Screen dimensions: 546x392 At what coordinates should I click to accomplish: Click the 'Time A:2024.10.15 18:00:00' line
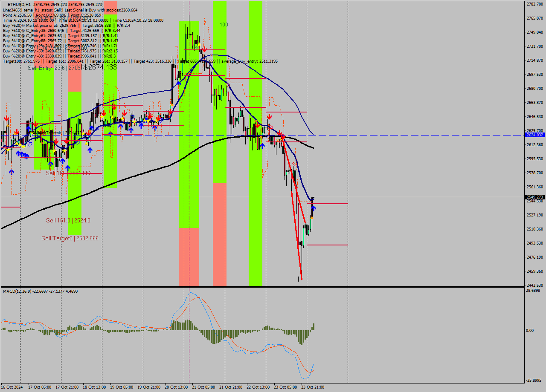(83, 20)
